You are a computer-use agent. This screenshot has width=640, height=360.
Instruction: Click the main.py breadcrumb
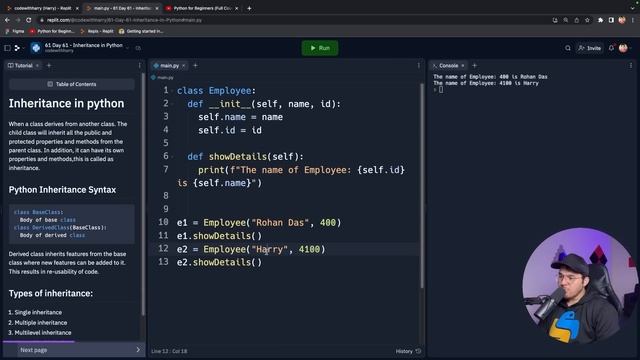[162, 77]
